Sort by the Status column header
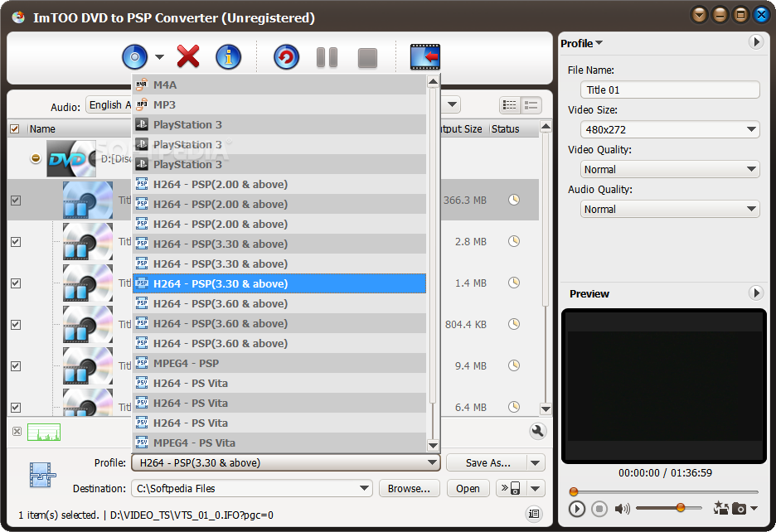 click(505, 129)
